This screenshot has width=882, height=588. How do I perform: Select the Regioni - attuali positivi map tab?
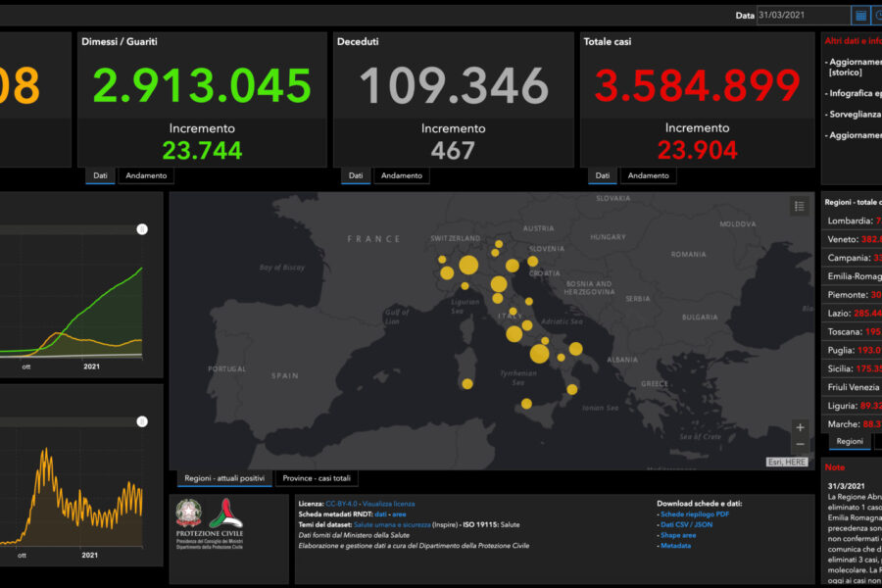pyautogui.click(x=224, y=478)
